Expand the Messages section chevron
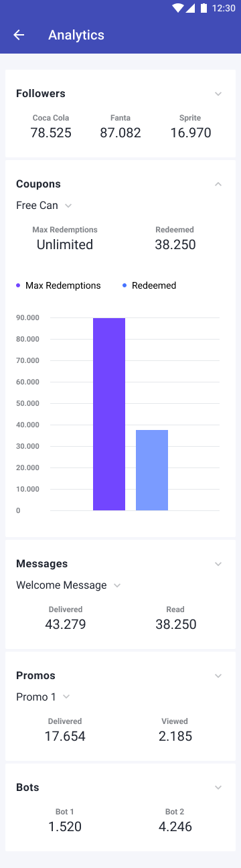The width and height of the screenshot is (241, 868). coord(218,564)
